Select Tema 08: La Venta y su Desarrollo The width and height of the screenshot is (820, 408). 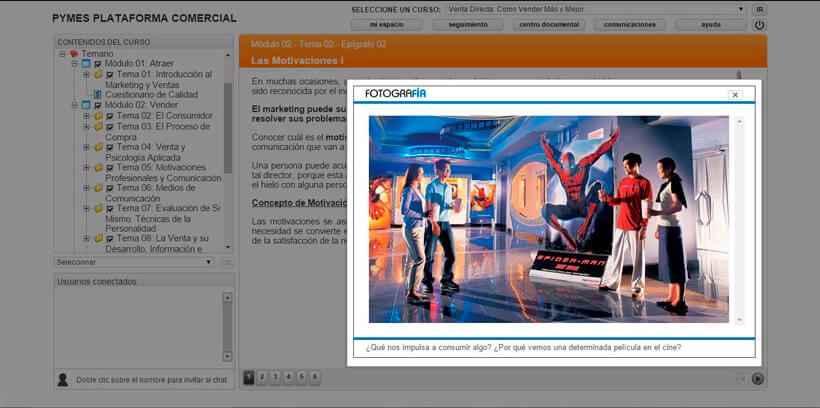(157, 244)
